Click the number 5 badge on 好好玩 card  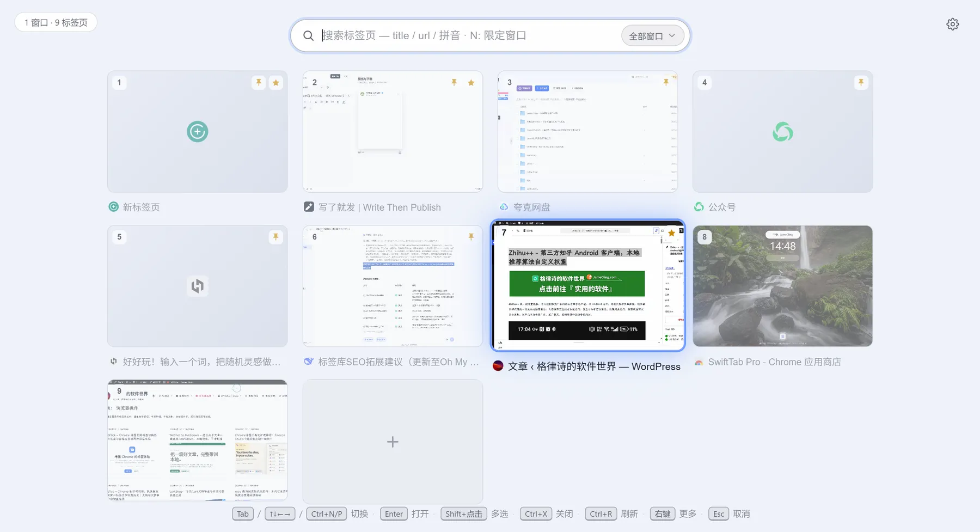(x=119, y=237)
